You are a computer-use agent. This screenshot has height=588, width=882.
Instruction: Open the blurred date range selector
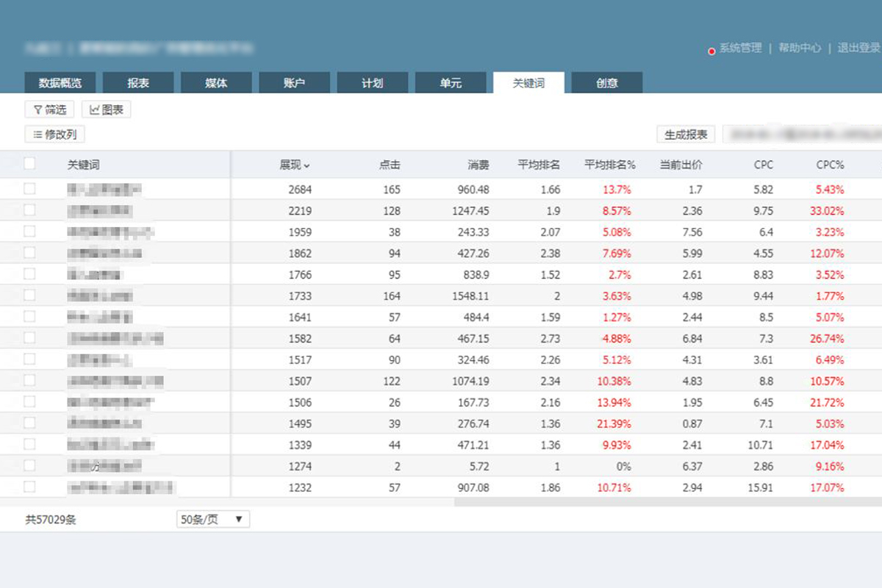(x=801, y=135)
